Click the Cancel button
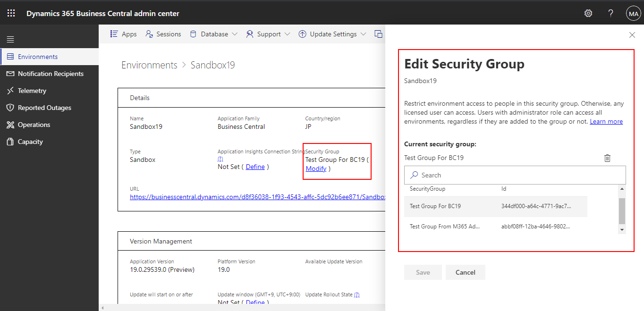644x311 pixels. [465, 272]
